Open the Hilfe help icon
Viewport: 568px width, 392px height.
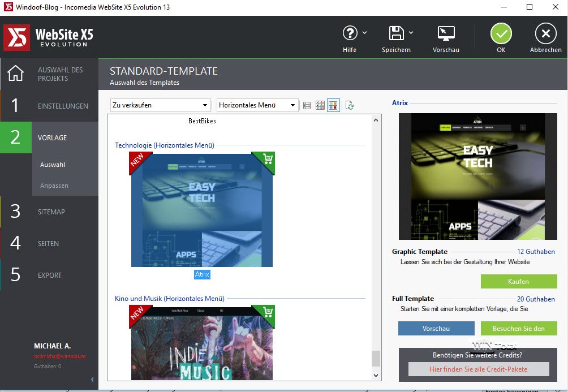[350, 33]
